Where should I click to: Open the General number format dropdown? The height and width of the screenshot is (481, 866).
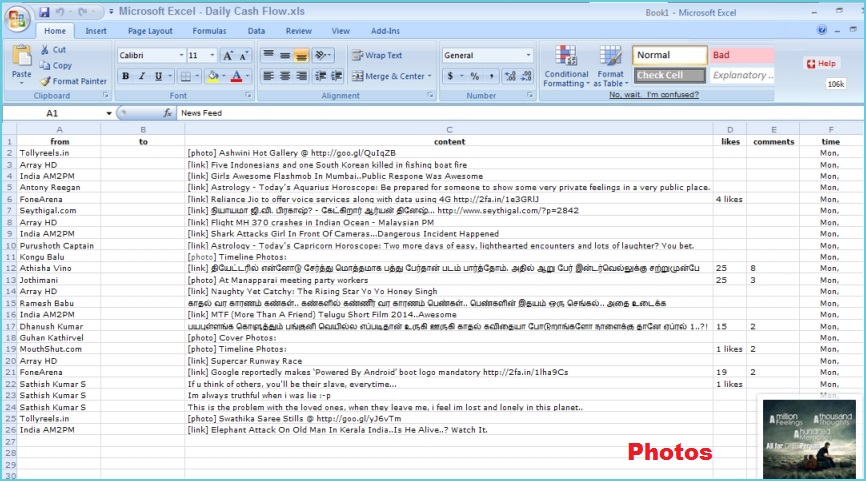[529, 55]
